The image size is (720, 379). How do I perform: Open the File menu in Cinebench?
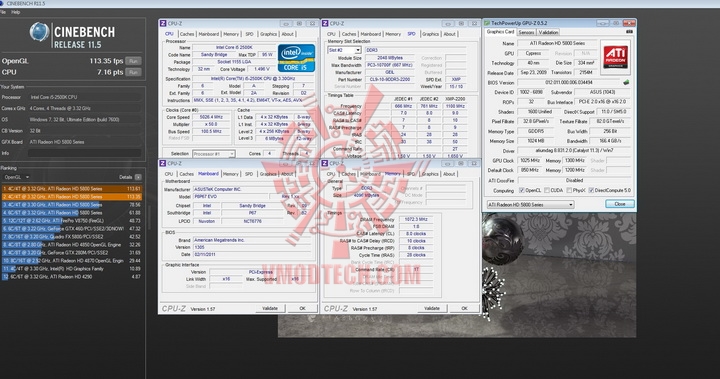click(3, 12)
